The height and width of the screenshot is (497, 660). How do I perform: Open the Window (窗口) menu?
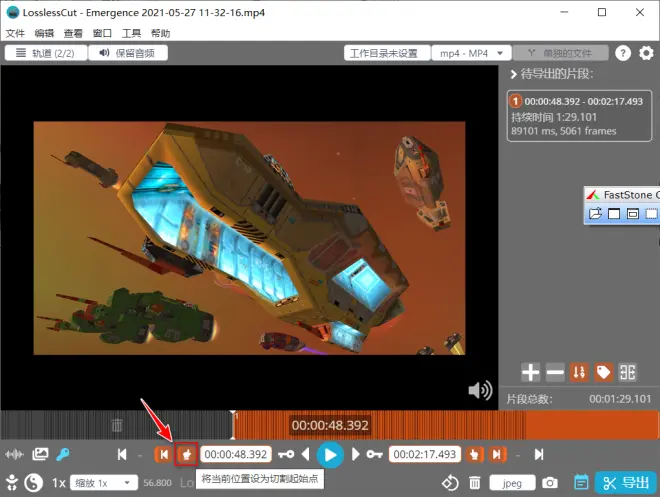102,33
